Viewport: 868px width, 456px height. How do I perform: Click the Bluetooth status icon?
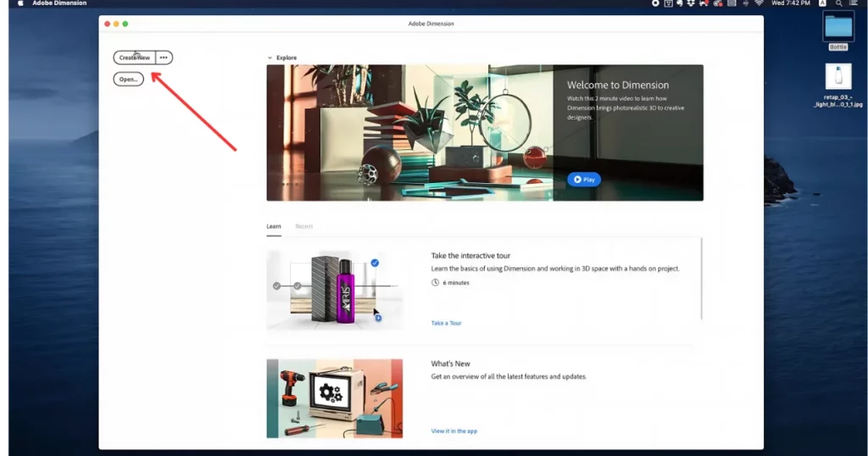pos(746,3)
